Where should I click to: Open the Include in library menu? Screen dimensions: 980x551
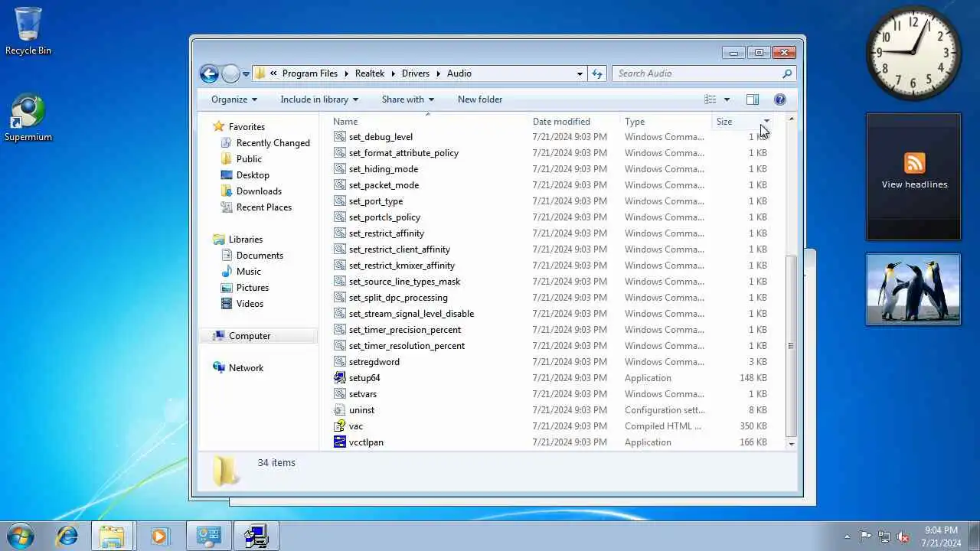tap(319, 99)
